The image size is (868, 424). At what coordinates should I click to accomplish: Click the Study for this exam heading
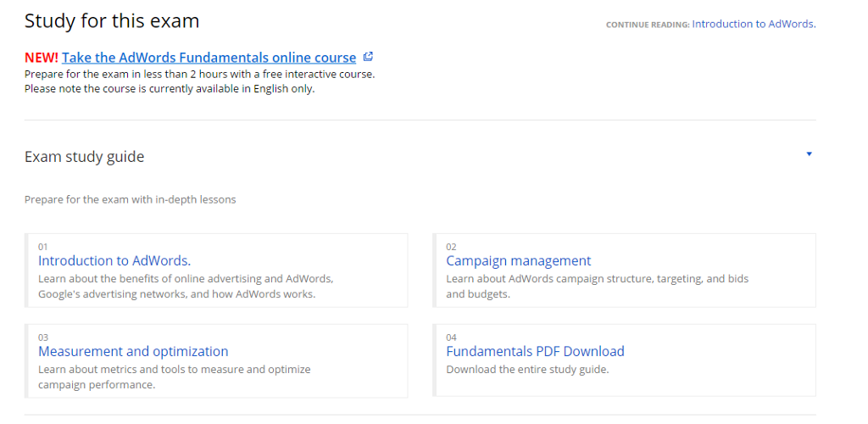click(112, 21)
